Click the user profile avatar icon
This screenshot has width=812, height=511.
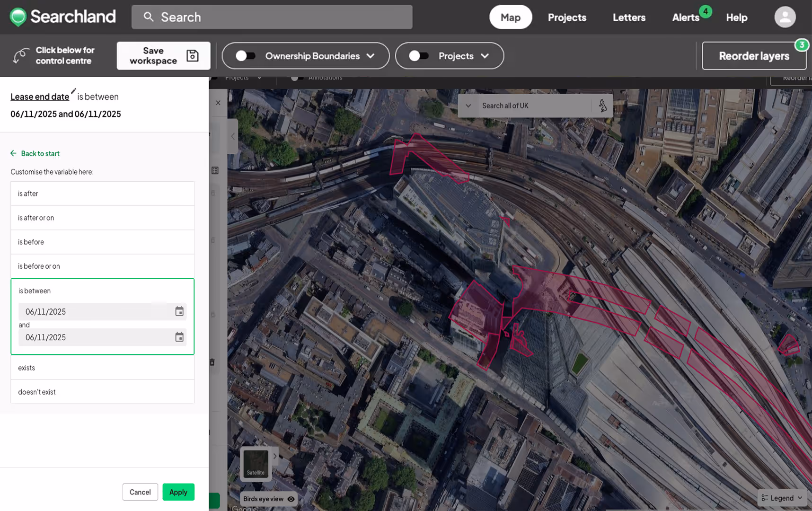click(785, 17)
